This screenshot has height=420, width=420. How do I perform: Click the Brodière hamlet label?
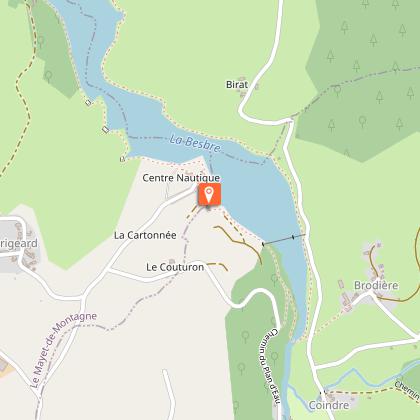tap(376, 285)
